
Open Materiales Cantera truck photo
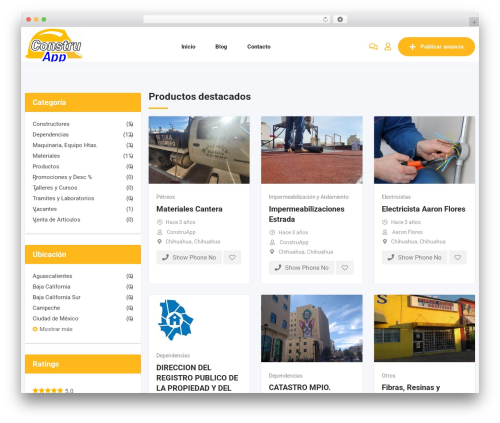tap(199, 150)
